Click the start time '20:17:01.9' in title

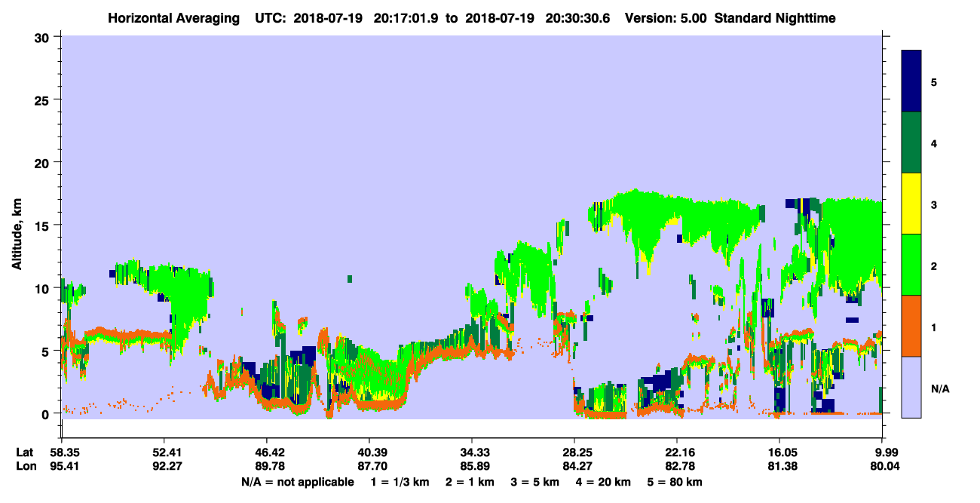click(407, 18)
